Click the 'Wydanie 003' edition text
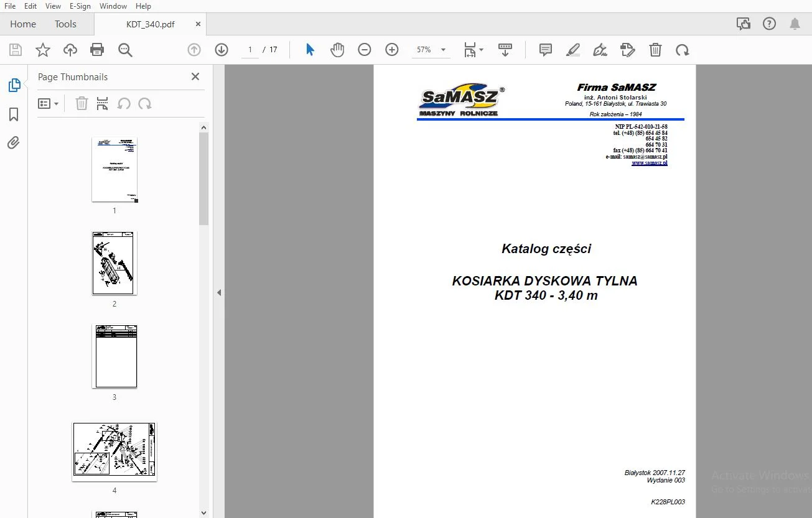The height and width of the screenshot is (518, 812). [x=666, y=481]
